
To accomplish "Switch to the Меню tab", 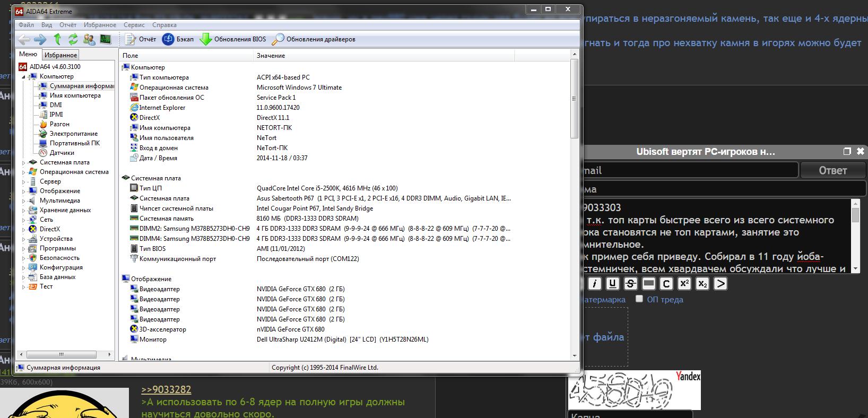I will [x=28, y=54].
